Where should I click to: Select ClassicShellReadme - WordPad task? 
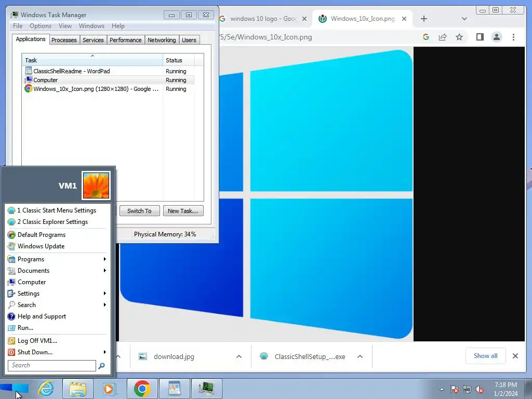108,71
